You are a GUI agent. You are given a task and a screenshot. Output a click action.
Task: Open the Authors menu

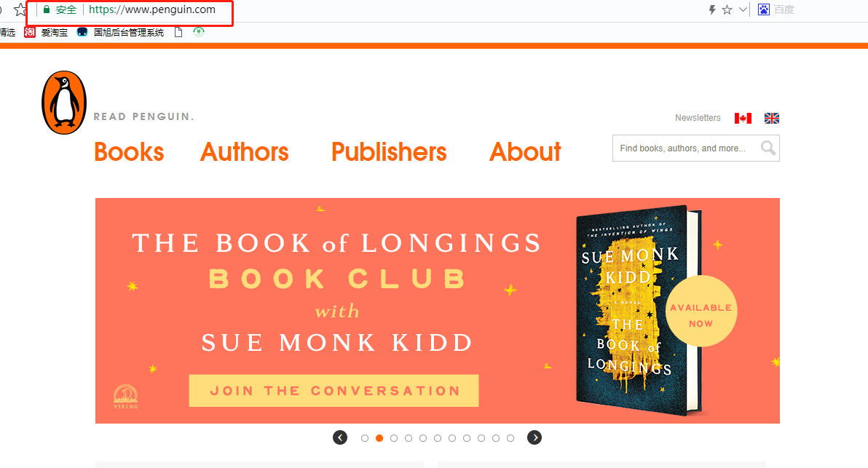245,151
